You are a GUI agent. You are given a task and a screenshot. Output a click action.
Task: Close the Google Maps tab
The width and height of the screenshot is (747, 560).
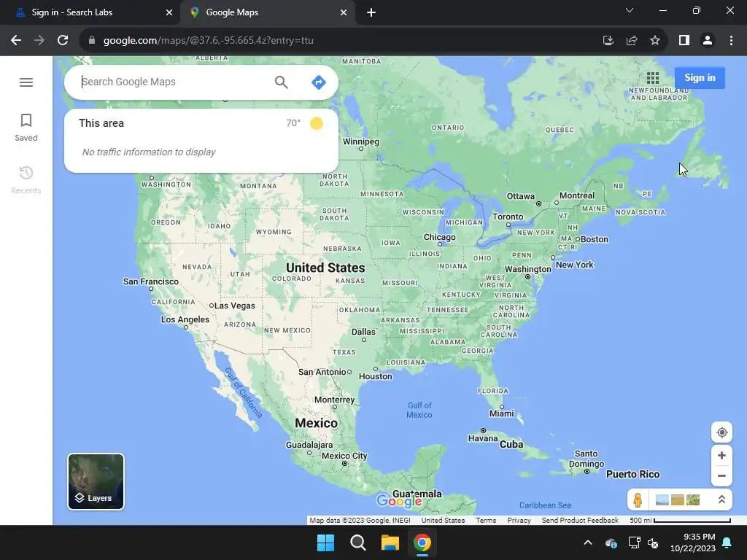(344, 12)
